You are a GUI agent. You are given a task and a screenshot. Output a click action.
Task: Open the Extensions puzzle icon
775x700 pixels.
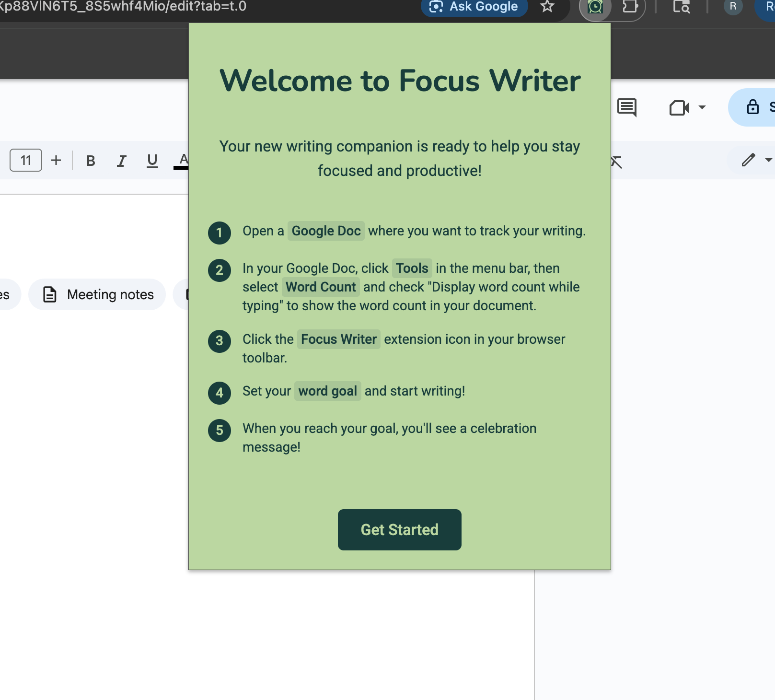click(x=630, y=7)
